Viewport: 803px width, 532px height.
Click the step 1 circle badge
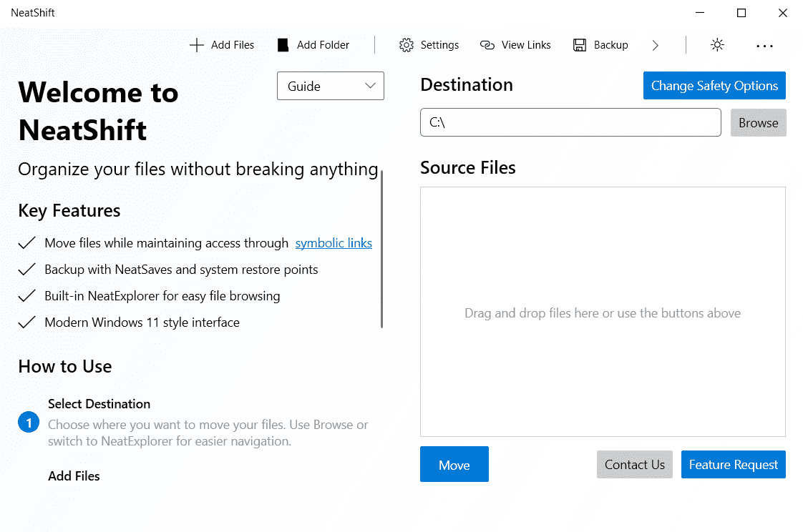(29, 423)
